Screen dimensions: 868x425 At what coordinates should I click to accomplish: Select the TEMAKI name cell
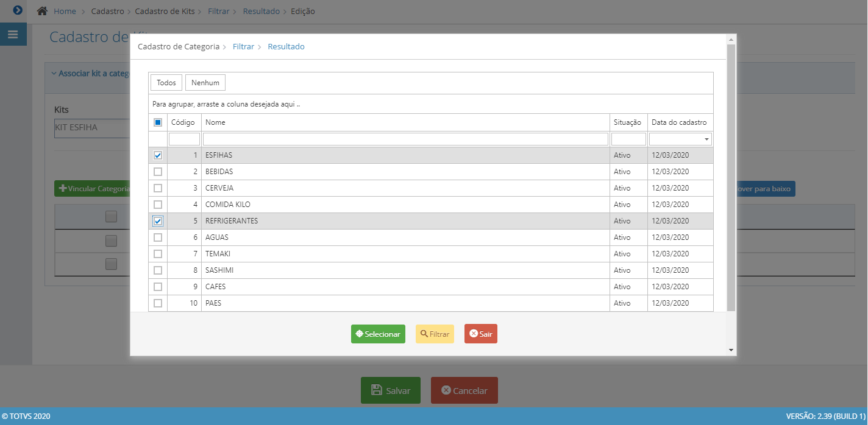coord(405,254)
